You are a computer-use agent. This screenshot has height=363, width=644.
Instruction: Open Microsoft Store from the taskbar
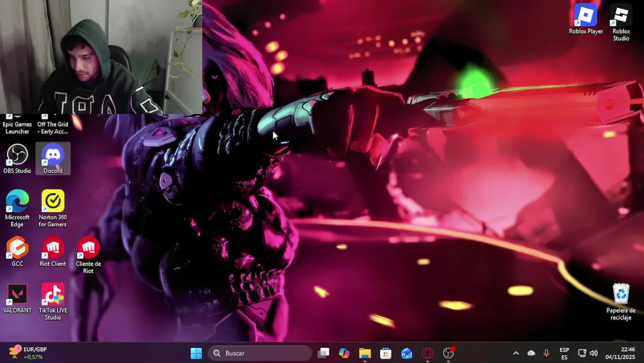point(385,353)
